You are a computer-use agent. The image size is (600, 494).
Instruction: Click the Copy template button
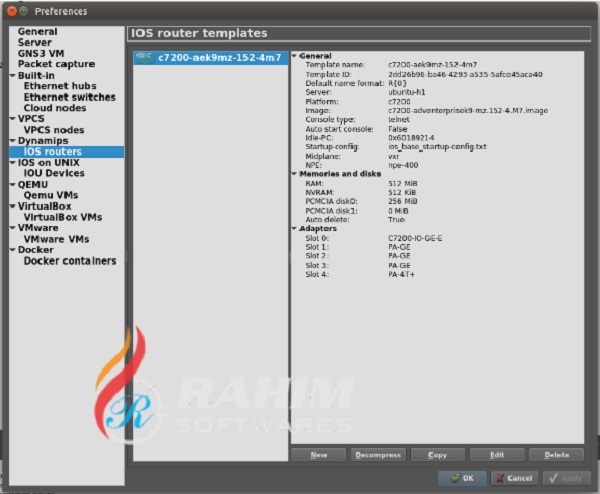pos(437,455)
